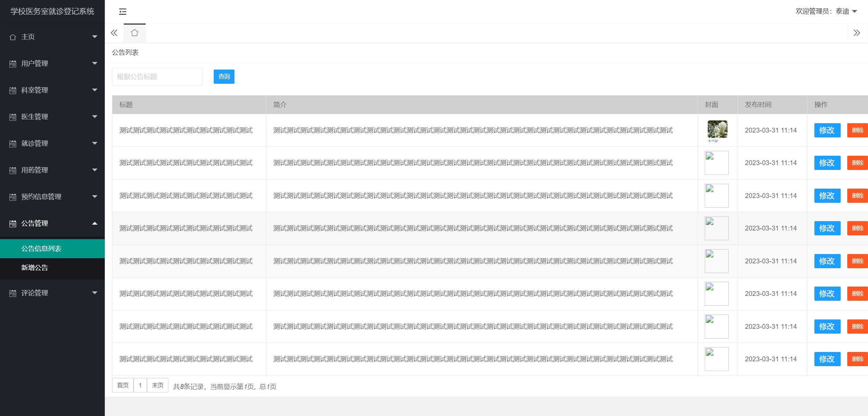This screenshot has width=868, height=416.
Task: Focus the 根据公告标题 search input
Action: click(157, 77)
